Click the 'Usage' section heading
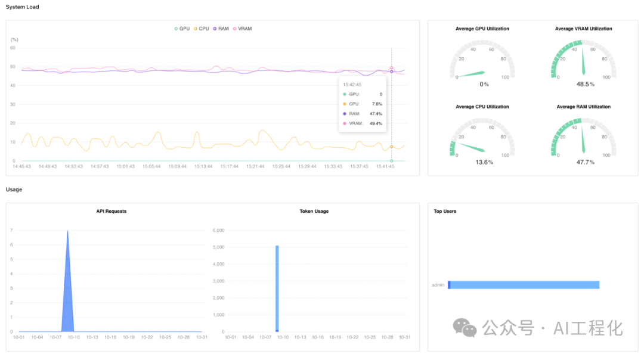This screenshot has width=644, height=354. tap(14, 190)
